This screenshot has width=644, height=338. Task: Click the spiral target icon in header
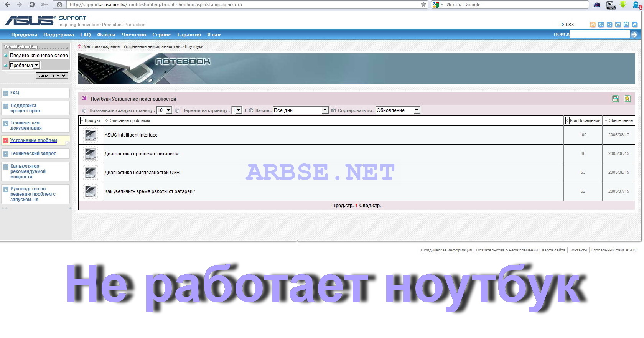point(618,25)
